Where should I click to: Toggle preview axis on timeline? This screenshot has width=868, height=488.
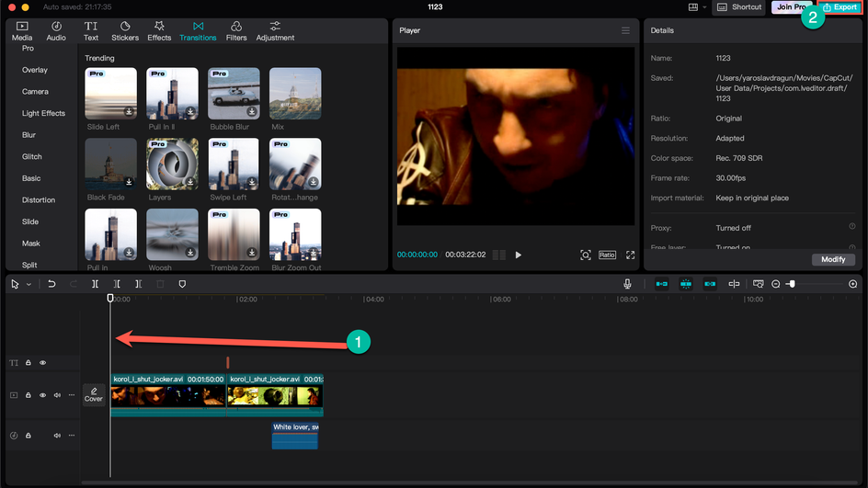(734, 284)
